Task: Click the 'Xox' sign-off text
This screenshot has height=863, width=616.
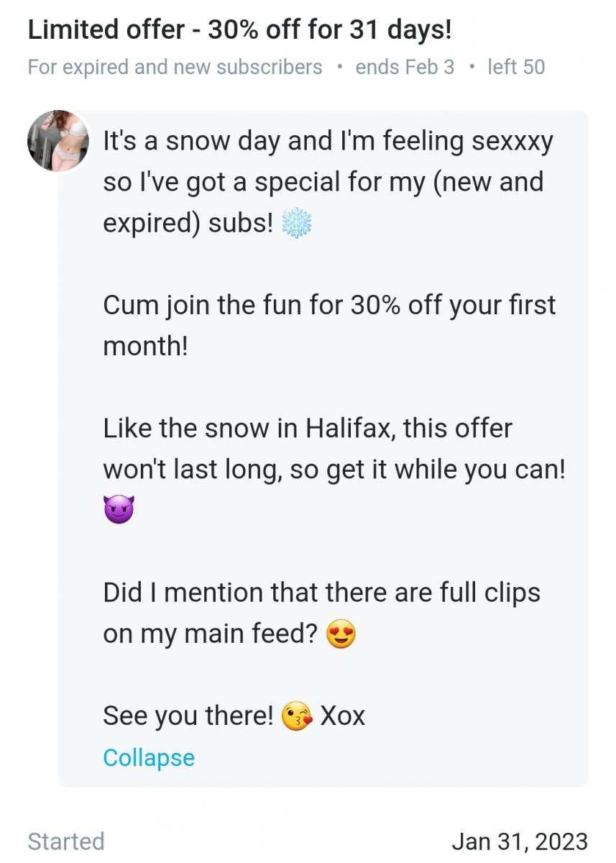Action: pyautogui.click(x=342, y=716)
